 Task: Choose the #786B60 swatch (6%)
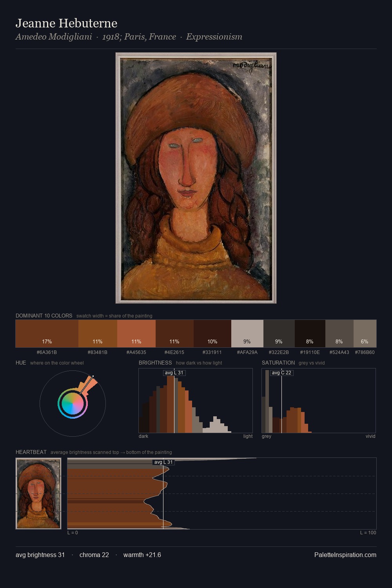(365, 334)
